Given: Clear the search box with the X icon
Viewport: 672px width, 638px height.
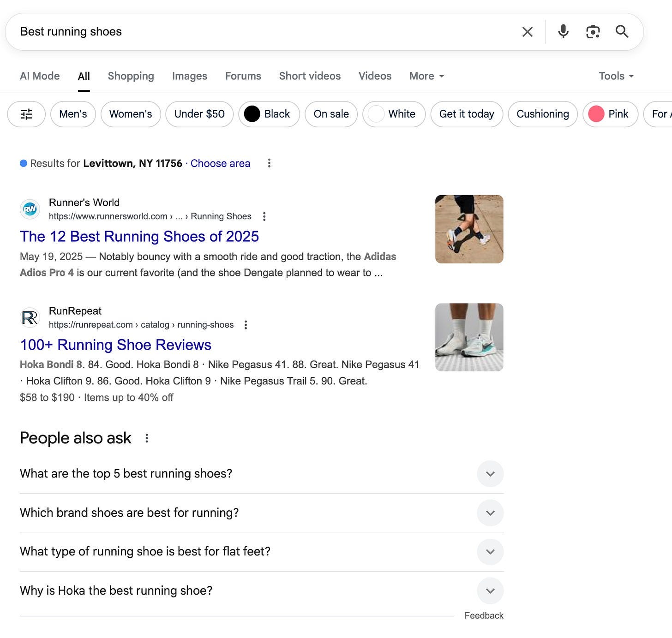Looking at the screenshot, I should (527, 32).
